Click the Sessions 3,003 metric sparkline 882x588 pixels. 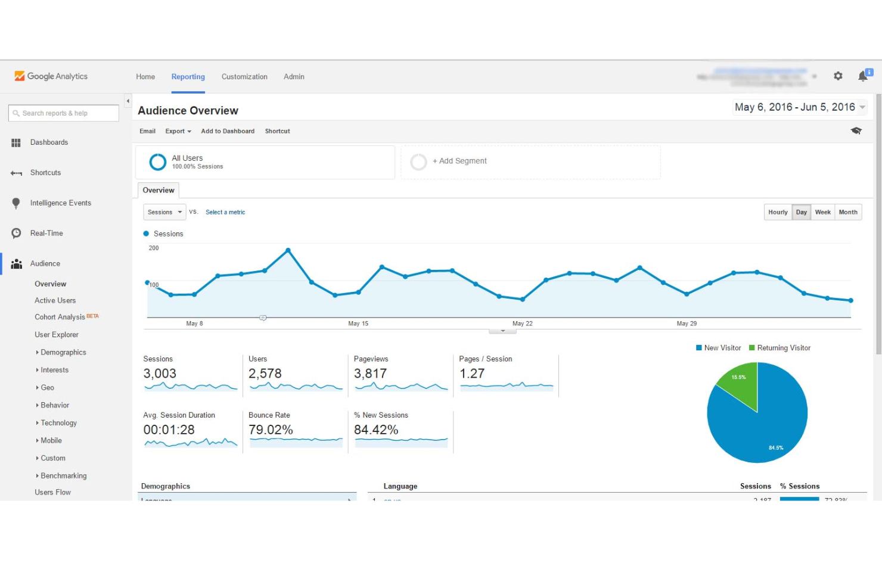[x=191, y=387]
